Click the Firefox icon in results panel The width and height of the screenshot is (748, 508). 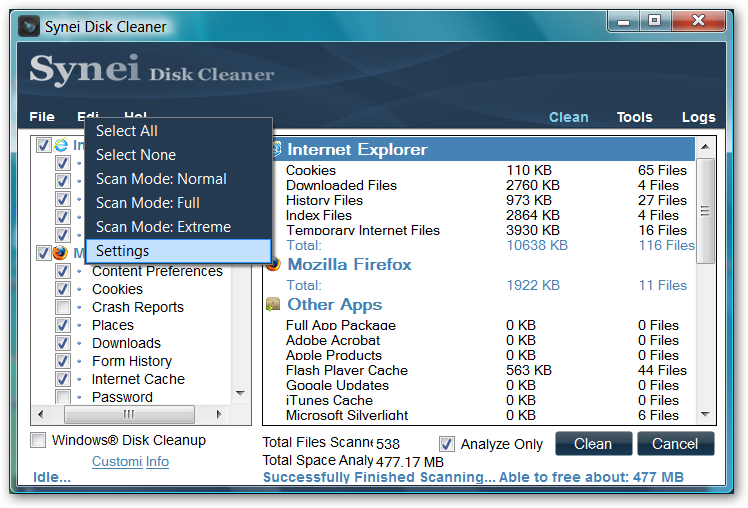click(x=273, y=264)
